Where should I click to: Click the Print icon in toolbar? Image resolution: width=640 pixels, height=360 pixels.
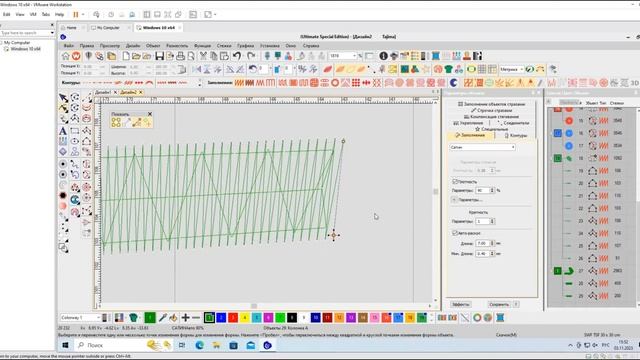coord(180,56)
